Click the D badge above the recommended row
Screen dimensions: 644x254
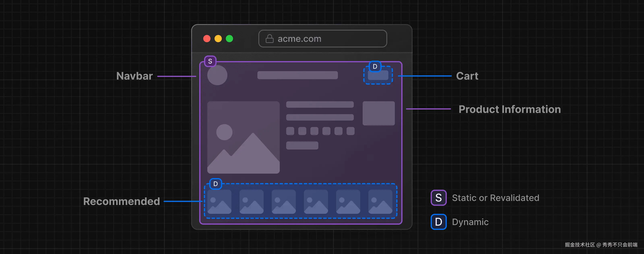(x=216, y=184)
